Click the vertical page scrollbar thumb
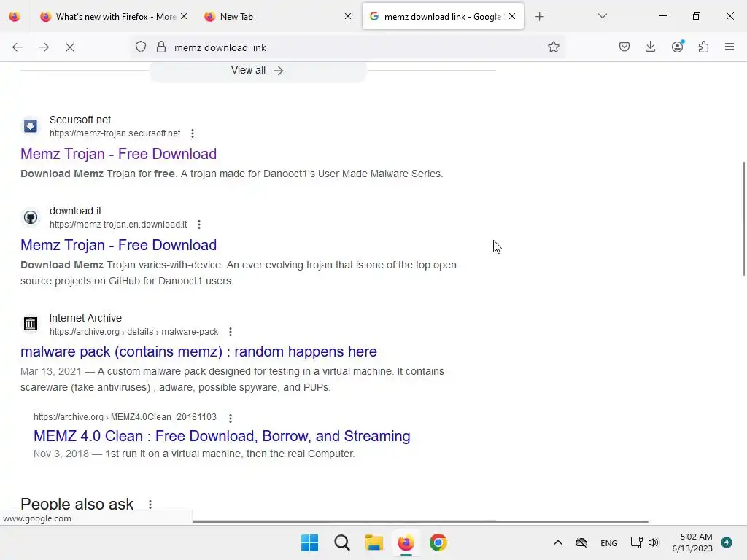747x560 pixels. click(743, 218)
